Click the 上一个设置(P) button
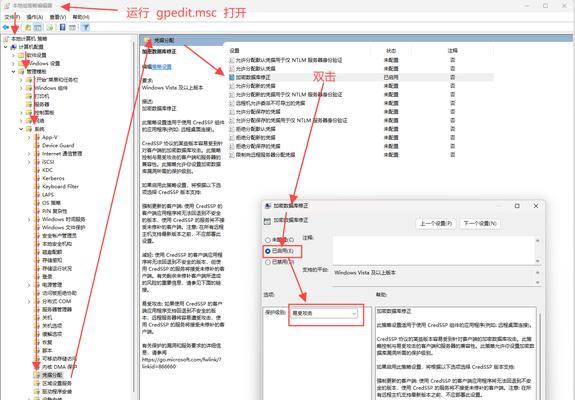This screenshot has height=400, width=575. [x=436, y=223]
